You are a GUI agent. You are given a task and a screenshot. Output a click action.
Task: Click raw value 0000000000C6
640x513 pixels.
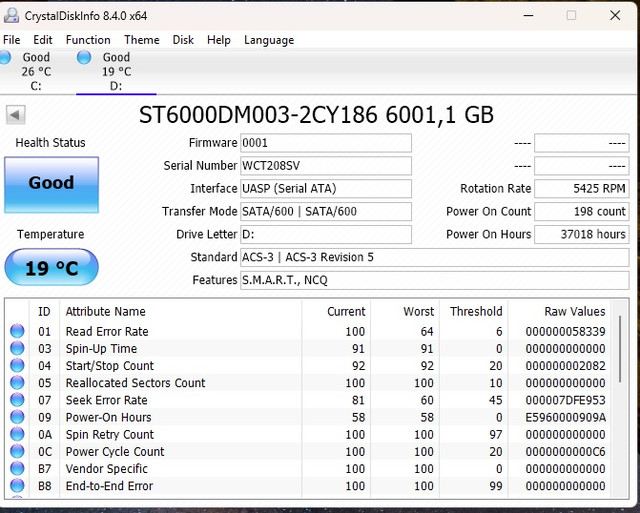coord(565,451)
